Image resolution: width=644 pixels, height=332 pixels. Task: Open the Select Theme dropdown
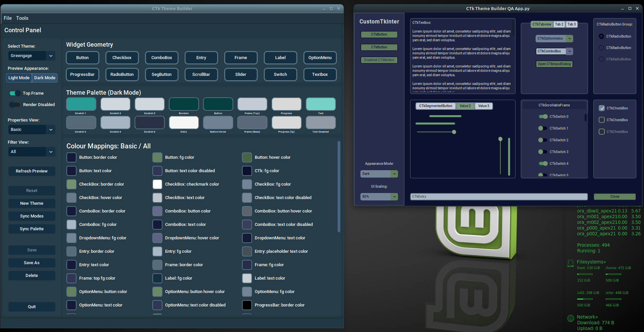pyautogui.click(x=32, y=56)
